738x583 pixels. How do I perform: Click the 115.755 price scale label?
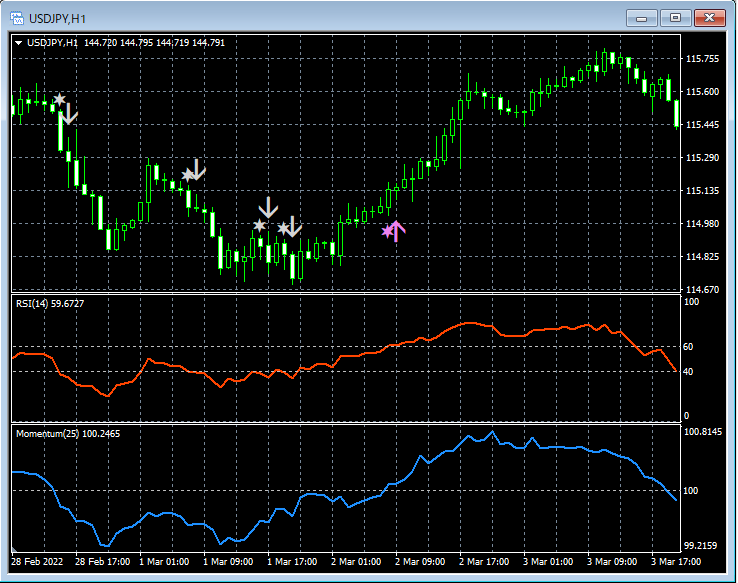pyautogui.click(x=704, y=59)
